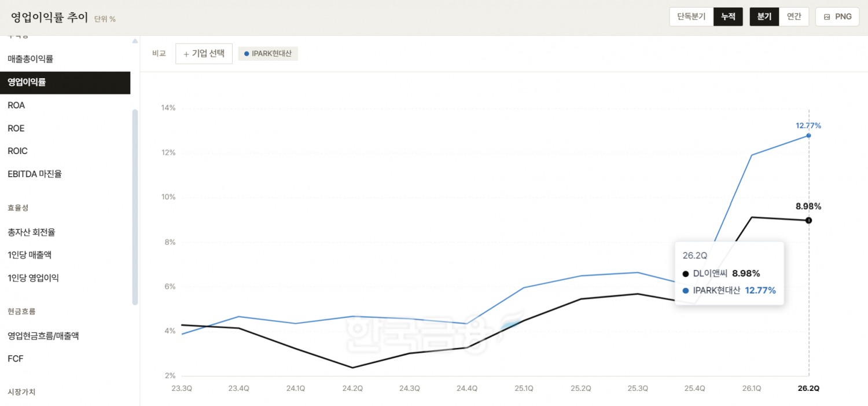
Task: Click the 현금흐름 section header
Action: (x=21, y=311)
